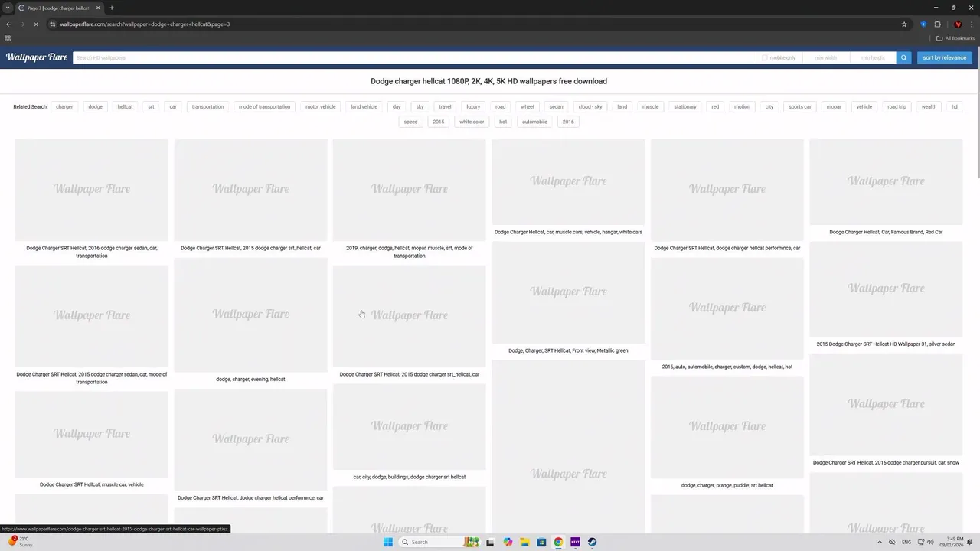Open Task View on the taskbar
The image size is (980, 551).
[490, 542]
